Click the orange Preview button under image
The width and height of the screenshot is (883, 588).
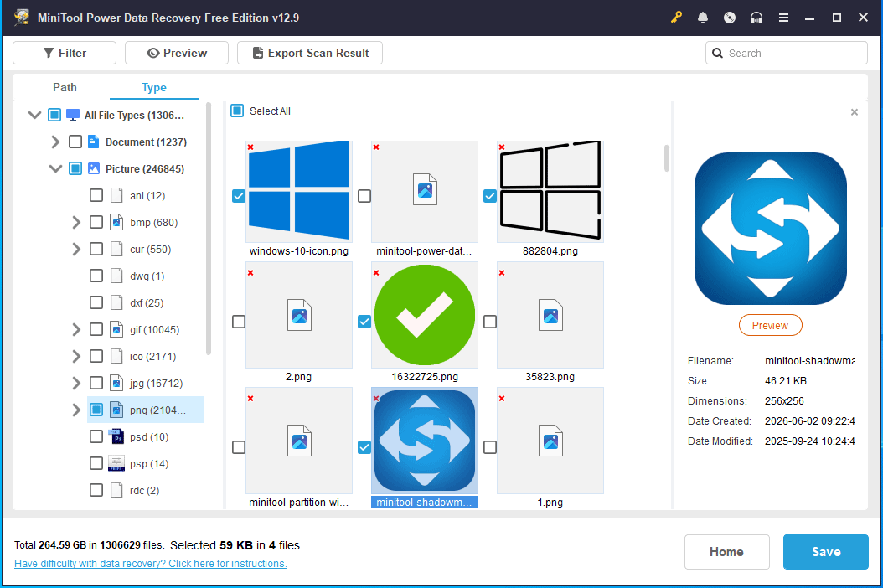click(x=771, y=326)
